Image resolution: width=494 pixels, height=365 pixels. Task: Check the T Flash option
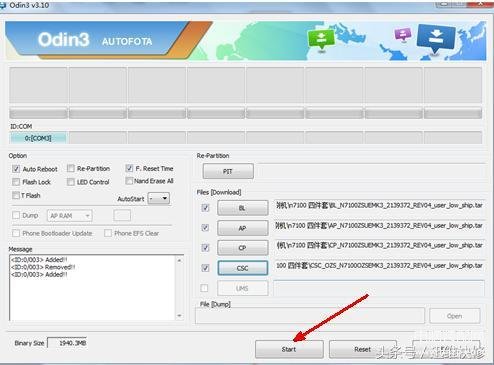click(16, 195)
